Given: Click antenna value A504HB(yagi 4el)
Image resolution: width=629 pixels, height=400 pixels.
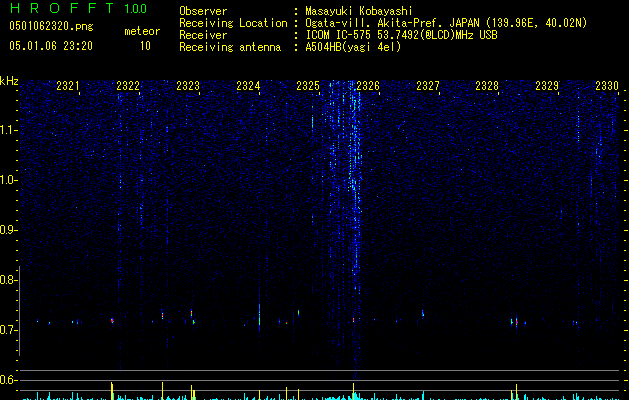Looking at the screenshot, I should coord(353,47).
